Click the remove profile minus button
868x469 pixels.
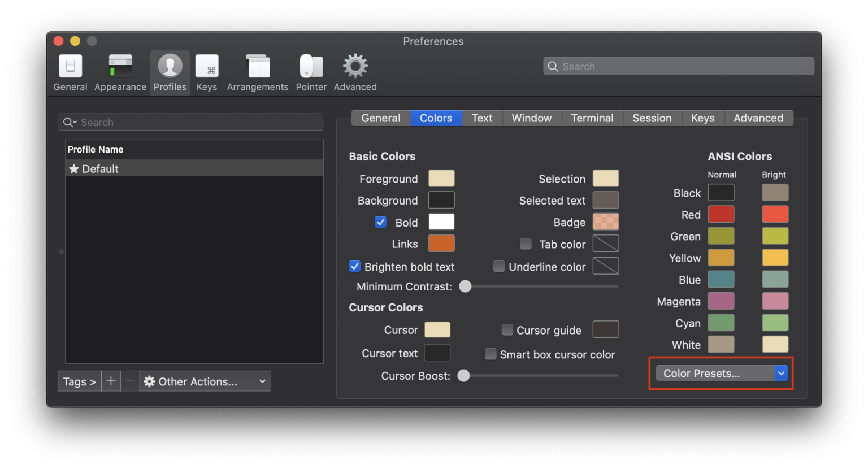[130, 381]
